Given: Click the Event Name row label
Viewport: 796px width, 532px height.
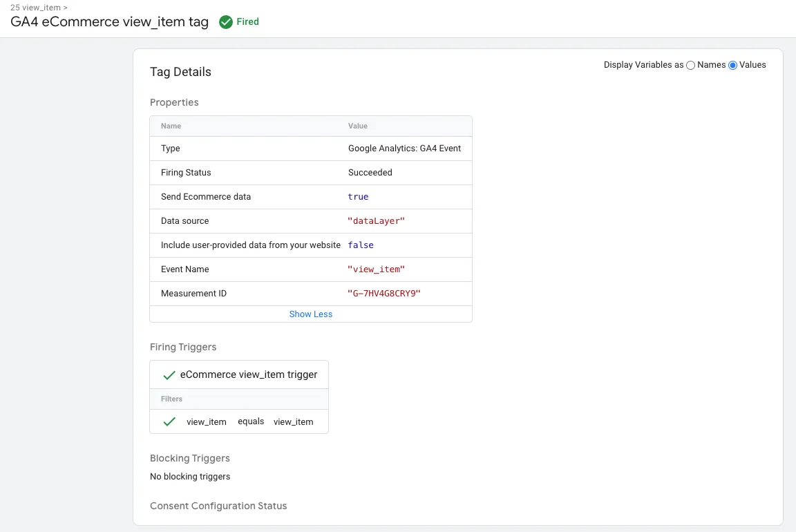Looking at the screenshot, I should 184,269.
